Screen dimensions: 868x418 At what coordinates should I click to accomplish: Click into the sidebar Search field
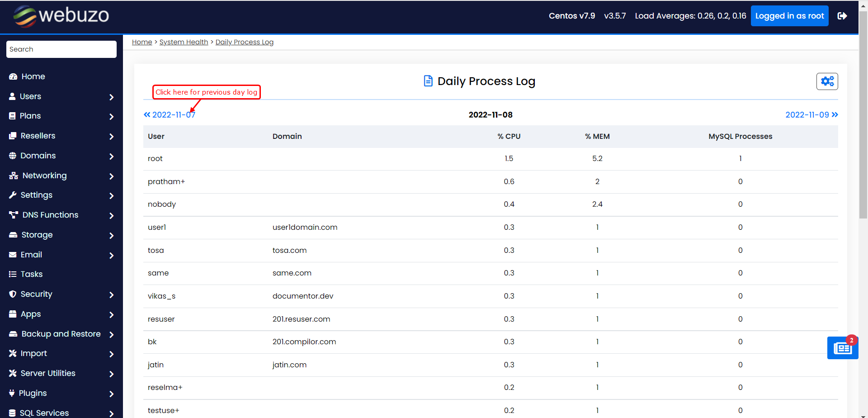click(x=61, y=49)
